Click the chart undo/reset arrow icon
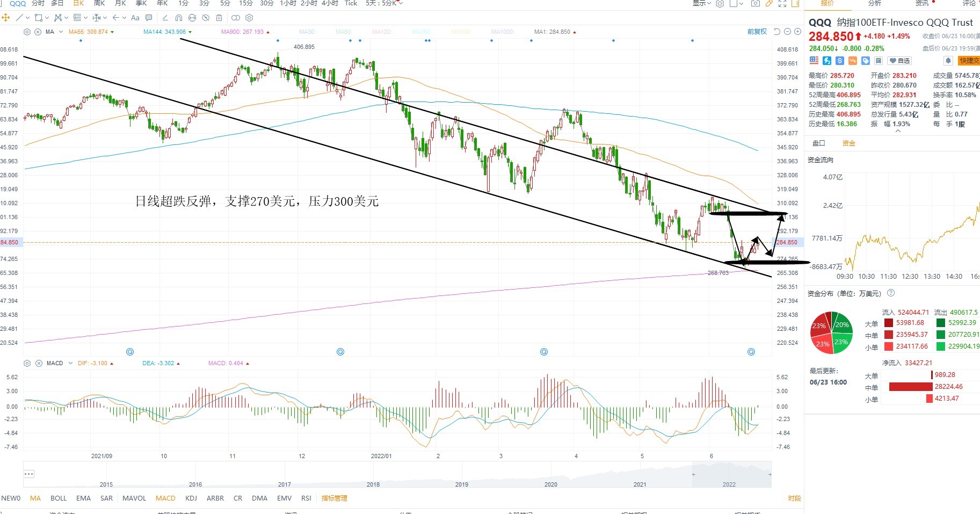 pyautogui.click(x=776, y=32)
